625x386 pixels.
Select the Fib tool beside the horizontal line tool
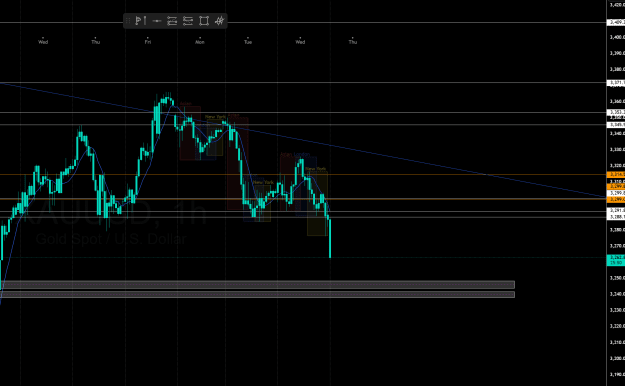[x=172, y=21]
